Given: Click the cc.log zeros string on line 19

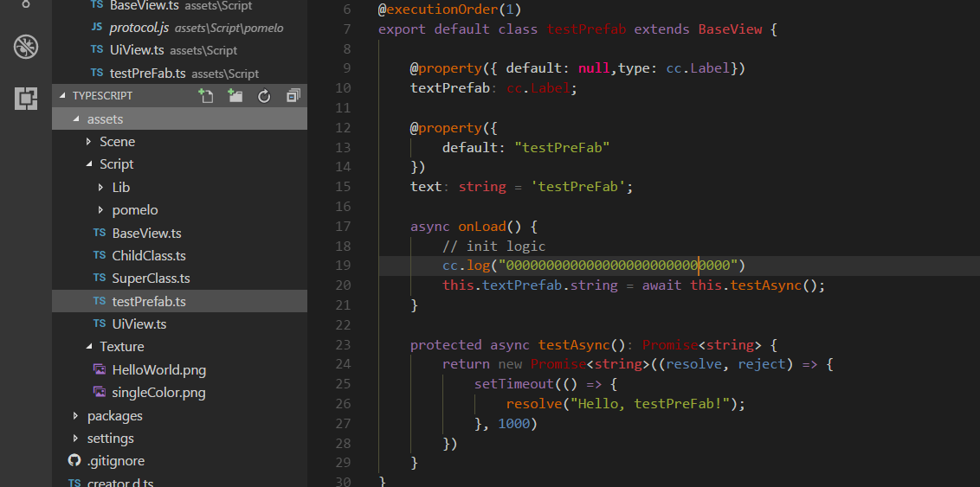Looking at the screenshot, I should (x=618, y=266).
